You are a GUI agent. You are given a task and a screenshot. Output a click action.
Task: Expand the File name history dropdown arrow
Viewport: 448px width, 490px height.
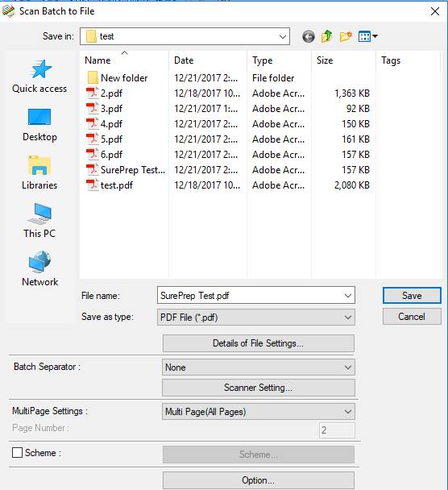(348, 295)
